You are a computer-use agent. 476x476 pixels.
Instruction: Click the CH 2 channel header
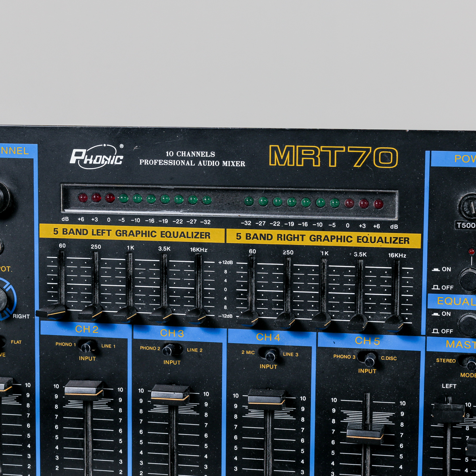click(86, 329)
